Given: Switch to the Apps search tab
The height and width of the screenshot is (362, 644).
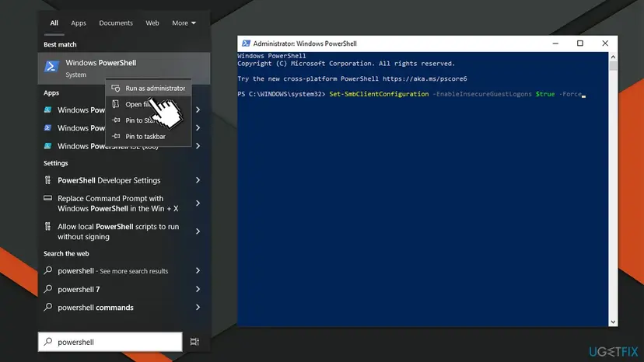Looking at the screenshot, I should pos(79,23).
